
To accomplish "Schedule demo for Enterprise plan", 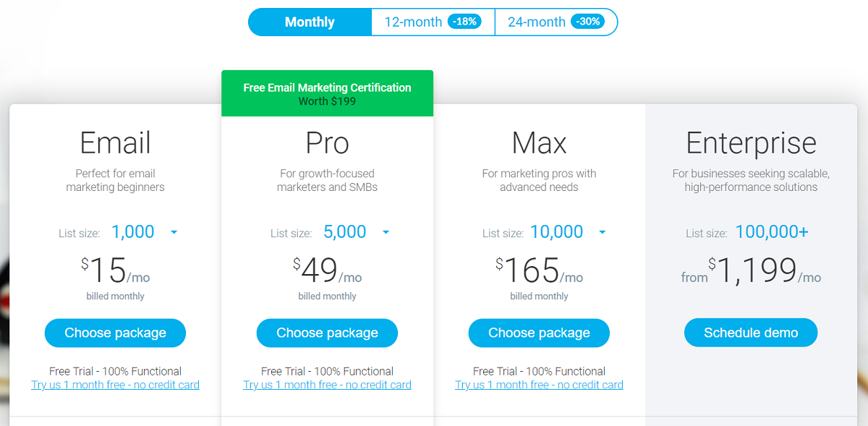I will click(x=751, y=333).
